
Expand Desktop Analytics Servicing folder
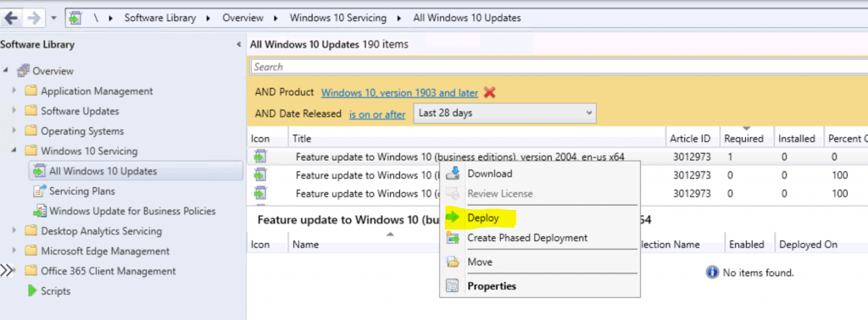[14, 231]
